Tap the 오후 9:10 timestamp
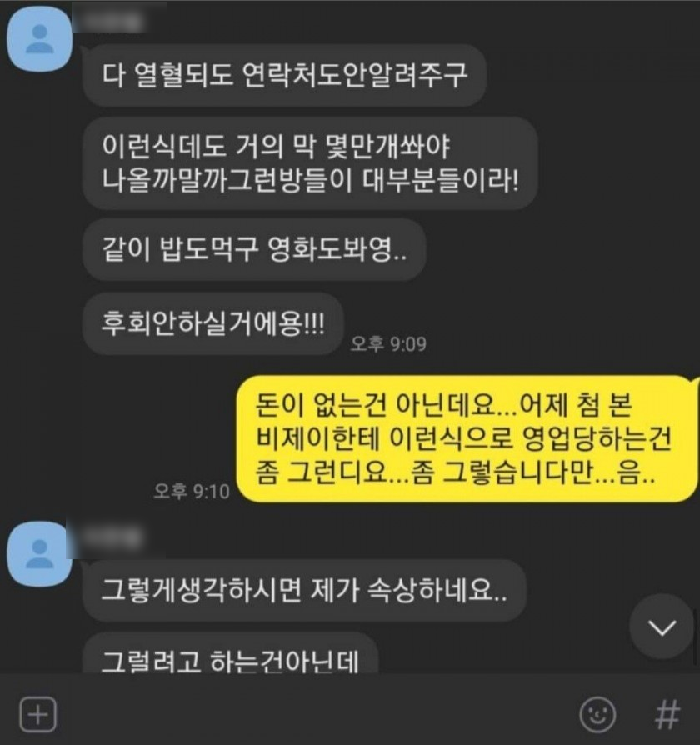Image resolution: width=700 pixels, height=745 pixels. (x=192, y=492)
